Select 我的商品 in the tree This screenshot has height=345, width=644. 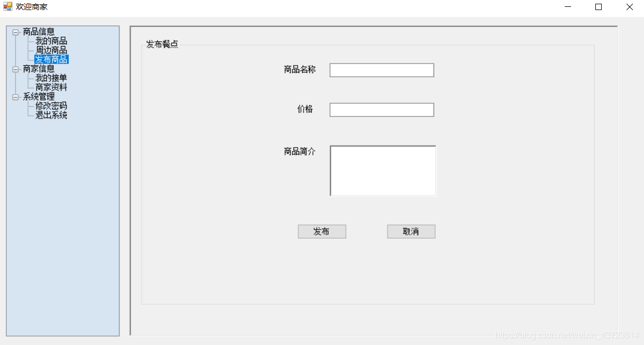point(50,41)
